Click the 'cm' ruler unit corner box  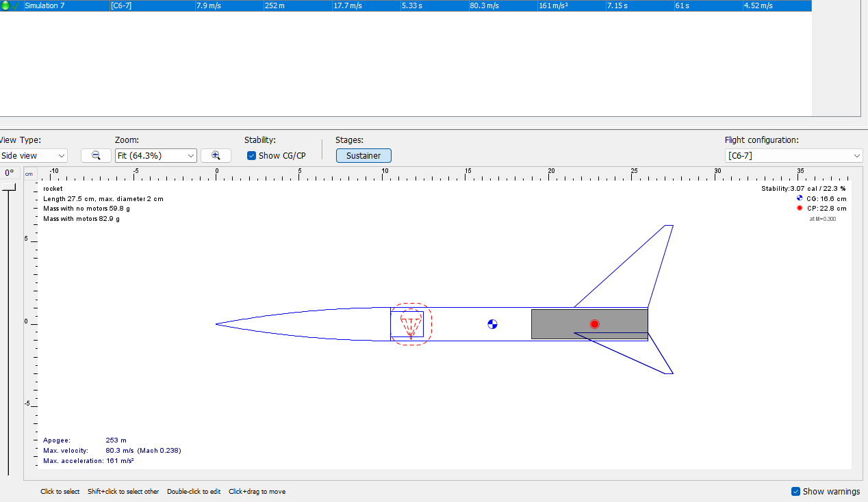click(29, 174)
